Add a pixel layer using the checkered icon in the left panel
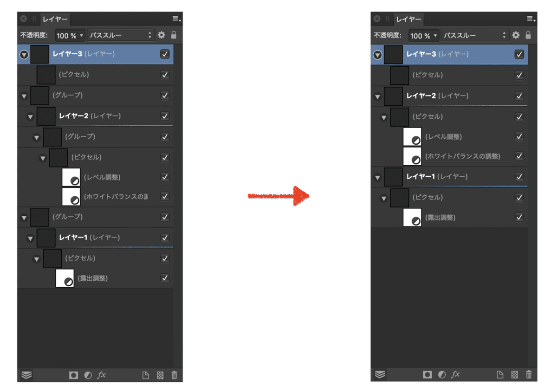This screenshot has width=557, height=392. tap(160, 375)
